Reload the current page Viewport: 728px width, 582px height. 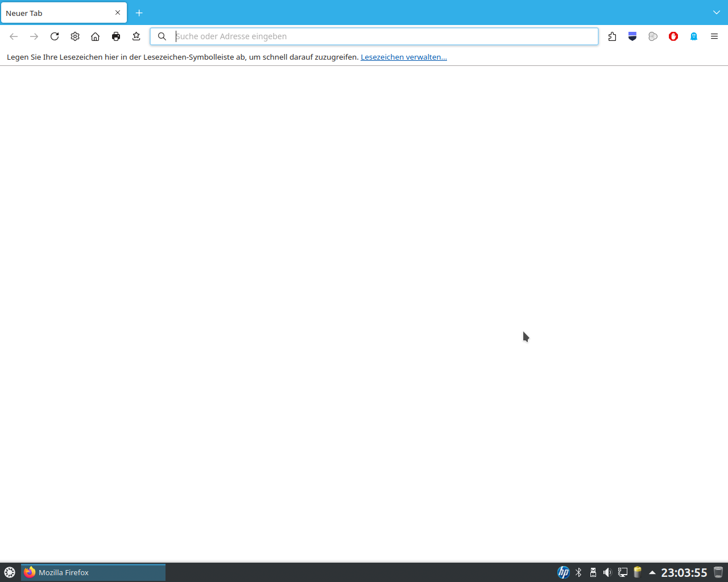55,36
